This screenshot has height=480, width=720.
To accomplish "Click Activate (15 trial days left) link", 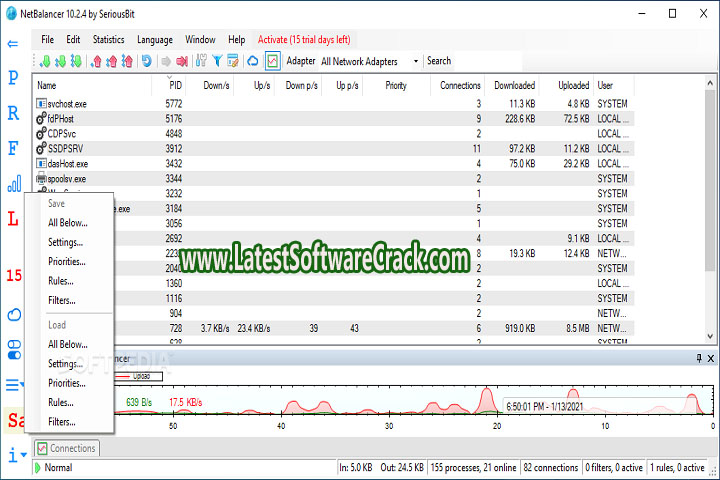I will (304, 40).
